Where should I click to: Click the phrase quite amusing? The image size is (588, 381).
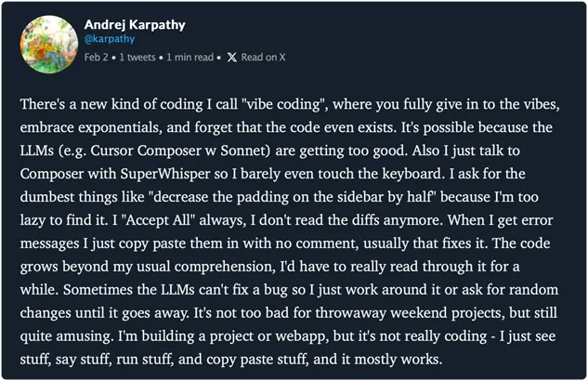coord(65,336)
